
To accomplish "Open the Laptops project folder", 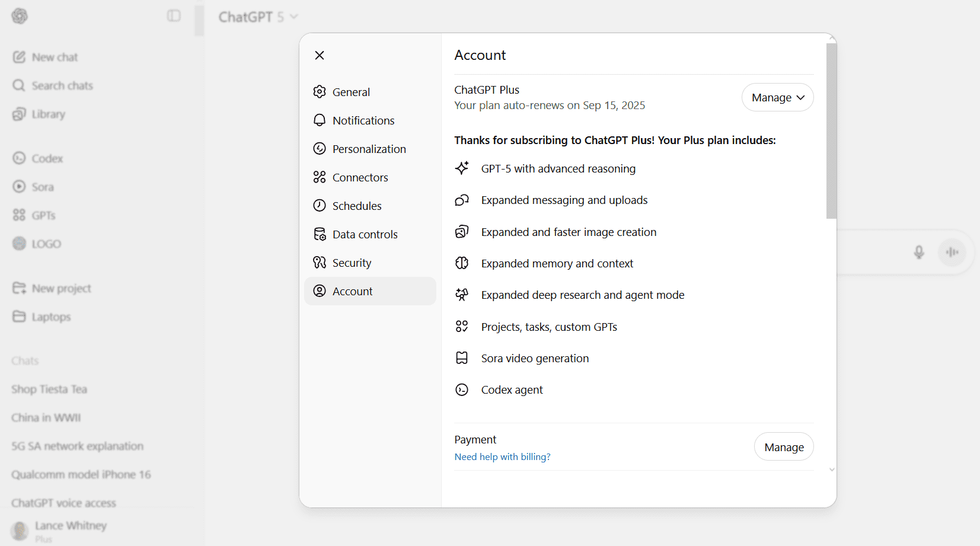I will click(x=51, y=317).
